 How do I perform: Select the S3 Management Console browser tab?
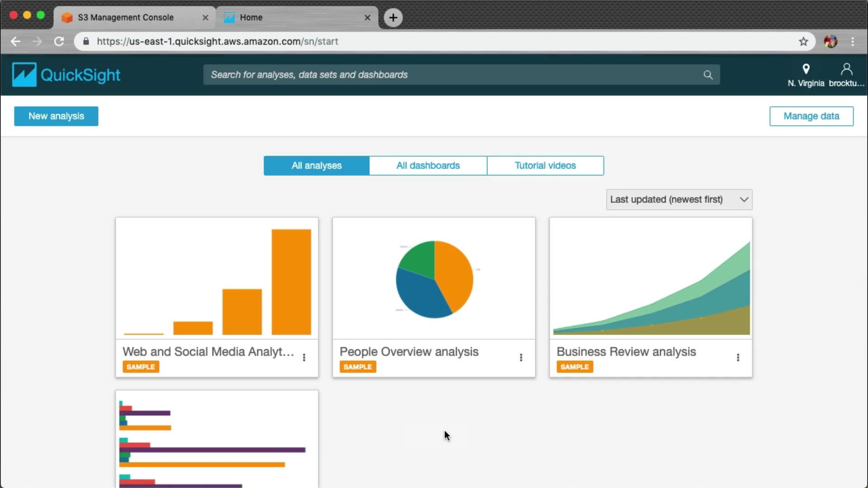pyautogui.click(x=126, y=18)
